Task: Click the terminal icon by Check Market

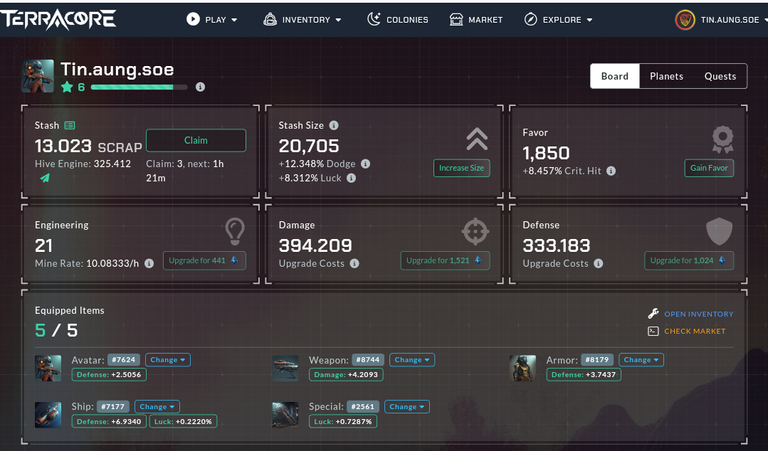Action: click(x=653, y=331)
